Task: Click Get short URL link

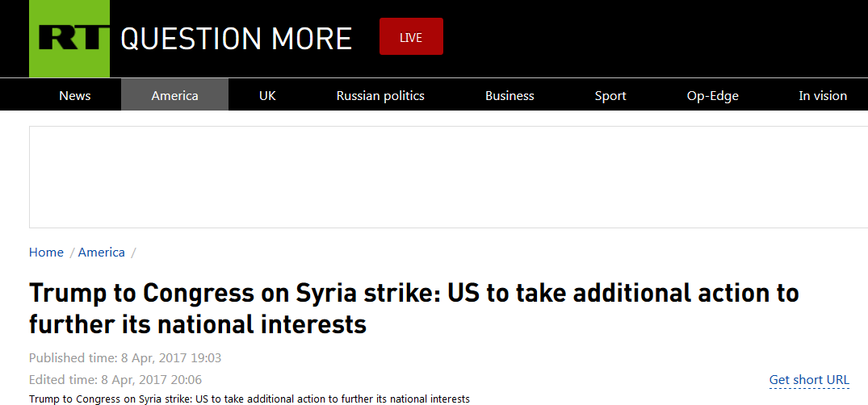Action: 809,380
